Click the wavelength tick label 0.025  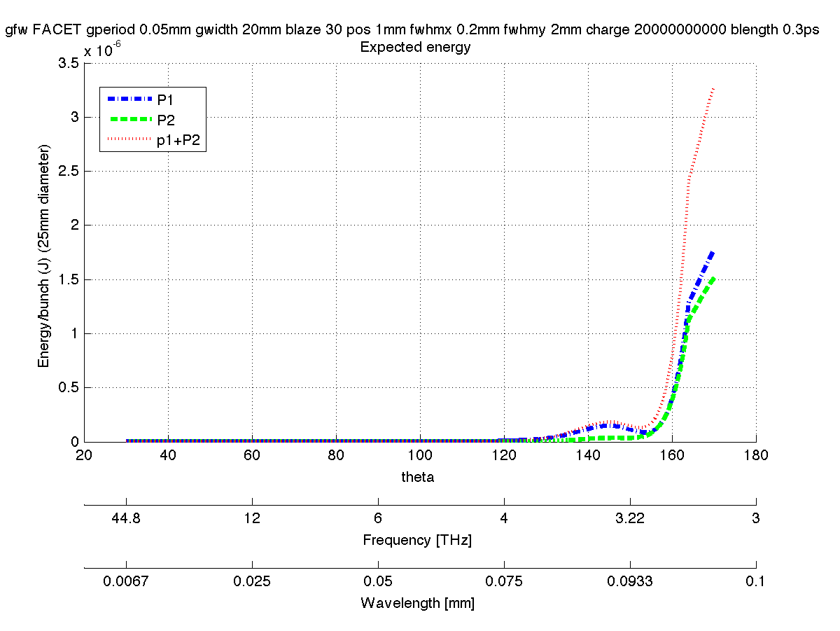(252, 581)
